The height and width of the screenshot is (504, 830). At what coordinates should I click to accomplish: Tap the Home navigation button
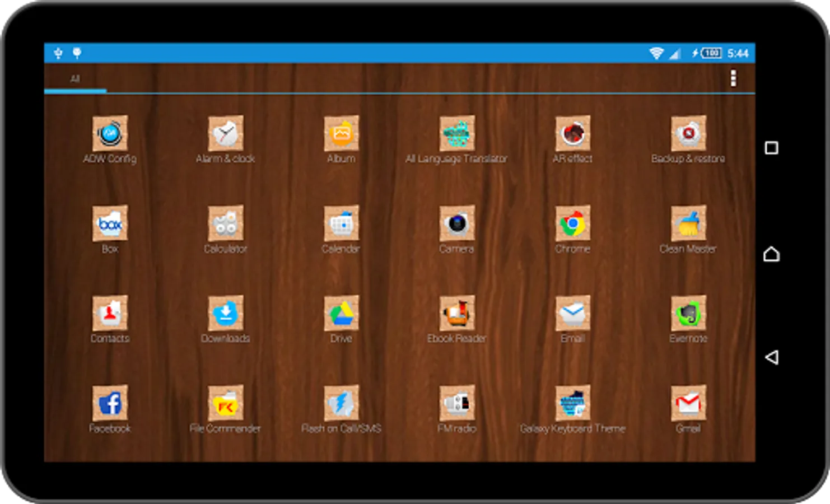click(x=771, y=254)
